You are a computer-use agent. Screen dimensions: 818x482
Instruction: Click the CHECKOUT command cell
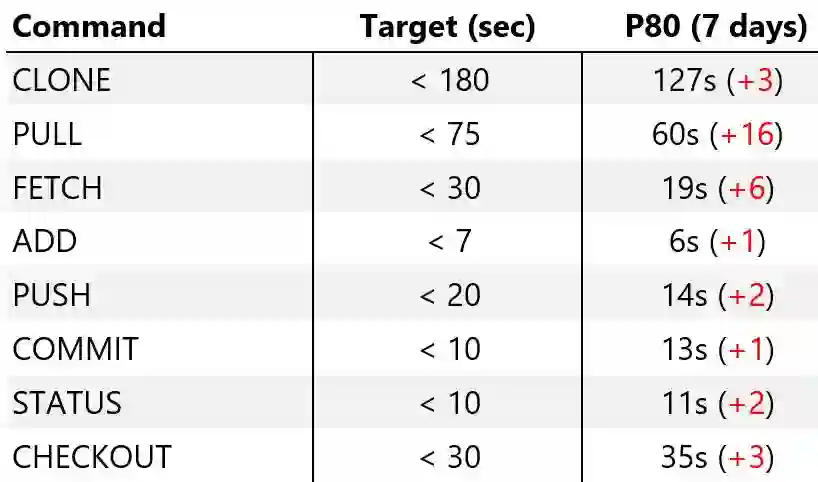pos(91,457)
